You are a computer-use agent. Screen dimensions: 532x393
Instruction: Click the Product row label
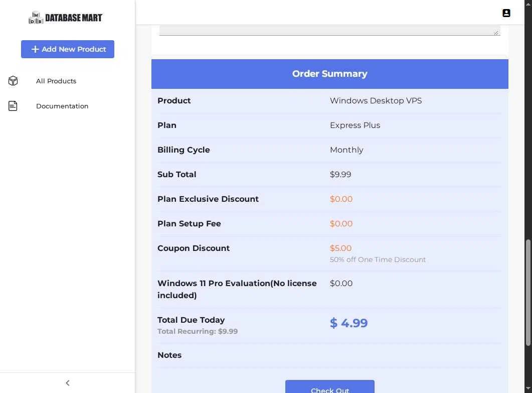coord(174,101)
